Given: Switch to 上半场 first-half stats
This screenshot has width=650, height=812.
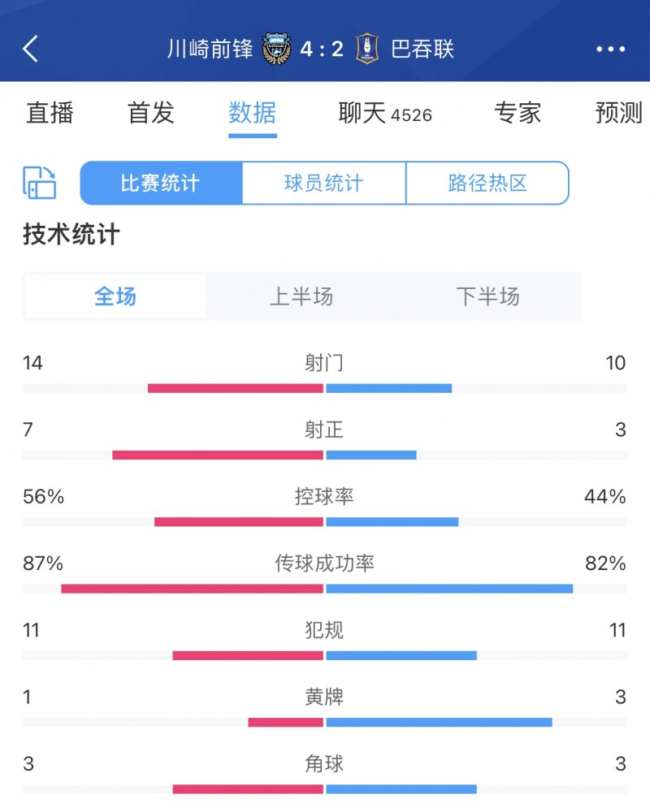Looking at the screenshot, I should point(301,297).
